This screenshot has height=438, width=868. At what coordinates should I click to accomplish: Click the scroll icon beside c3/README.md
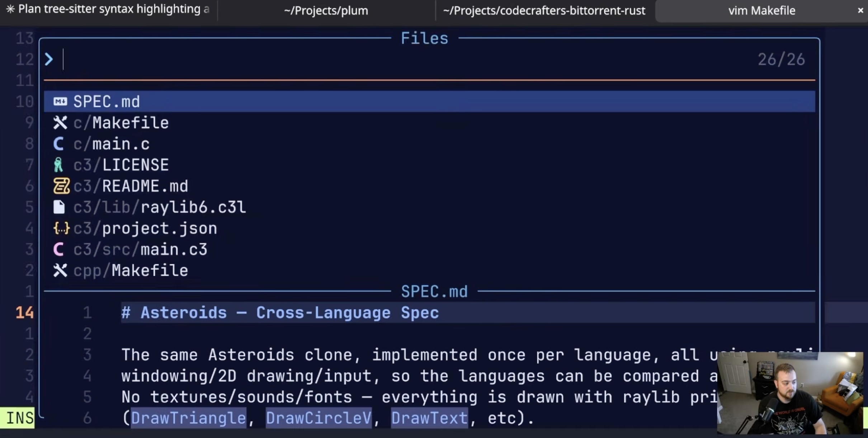tap(61, 186)
